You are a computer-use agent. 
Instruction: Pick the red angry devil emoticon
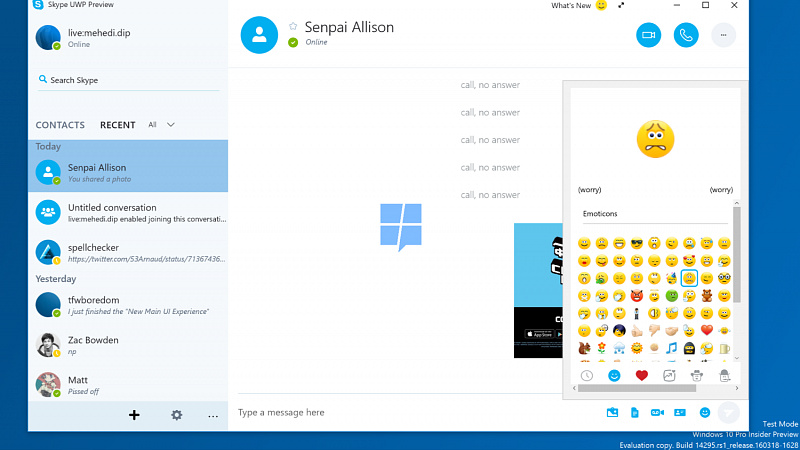637,295
